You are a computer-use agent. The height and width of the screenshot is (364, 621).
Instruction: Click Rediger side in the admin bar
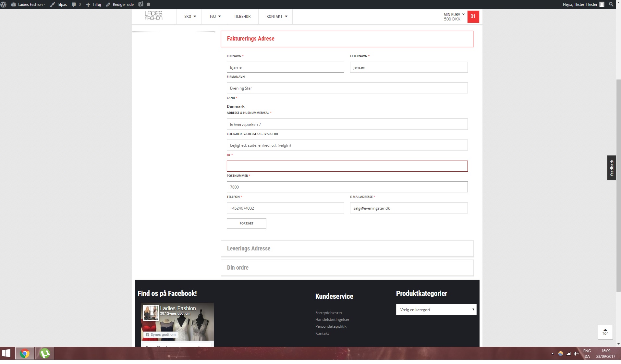[120, 5]
